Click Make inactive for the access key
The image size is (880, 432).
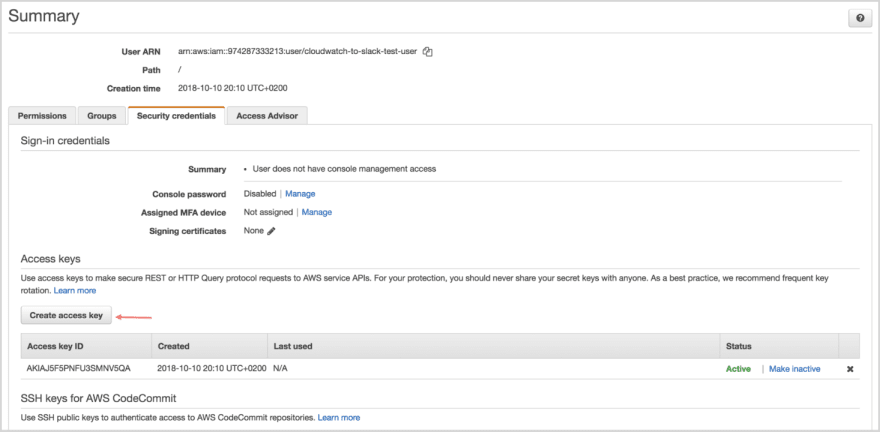click(794, 369)
